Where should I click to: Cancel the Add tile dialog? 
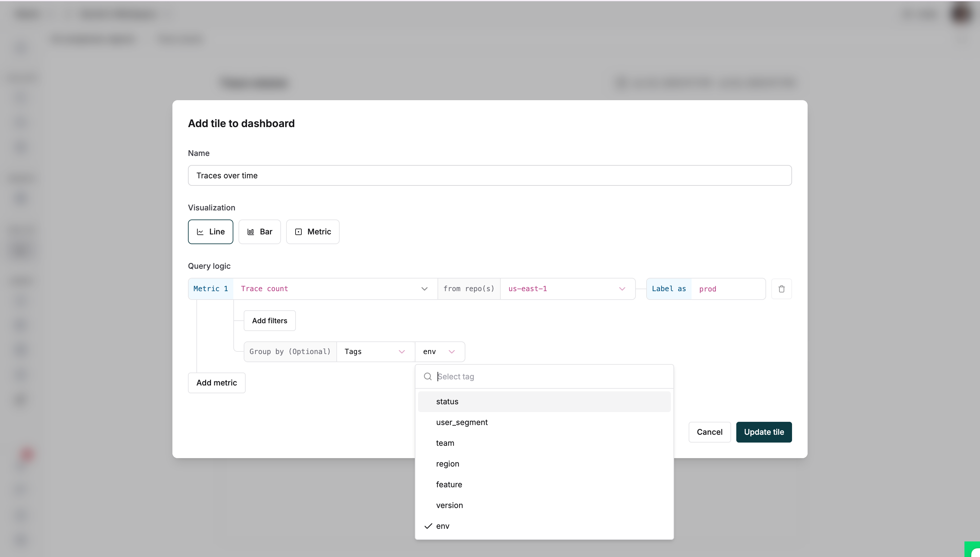709,432
